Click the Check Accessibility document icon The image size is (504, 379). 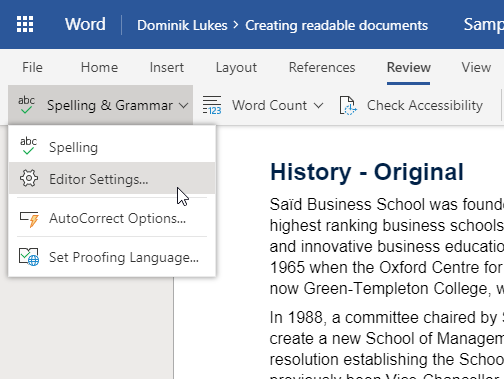pyautogui.click(x=348, y=105)
